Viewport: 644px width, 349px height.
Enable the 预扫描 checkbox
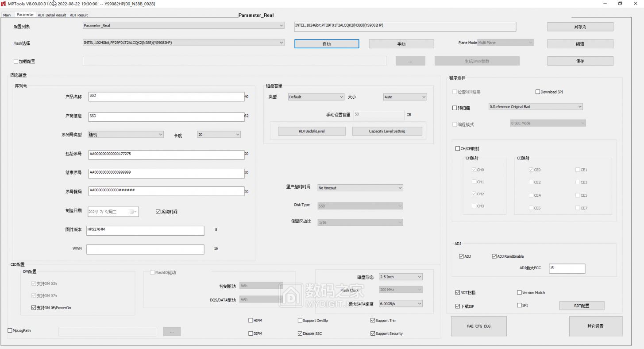click(x=455, y=108)
